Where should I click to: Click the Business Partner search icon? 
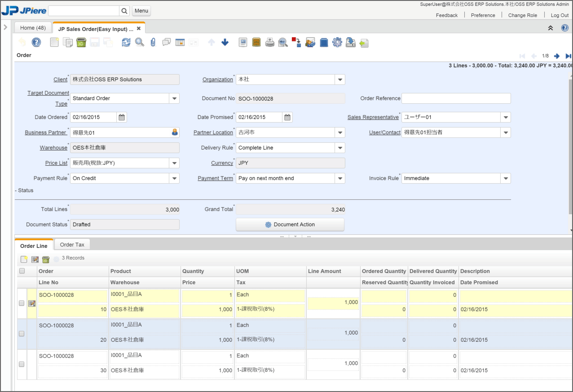pyautogui.click(x=175, y=132)
